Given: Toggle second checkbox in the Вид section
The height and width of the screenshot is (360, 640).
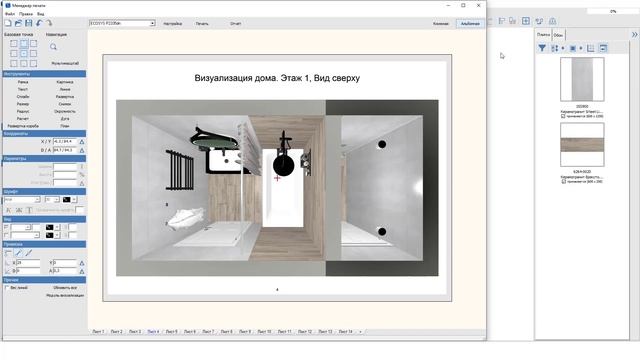Looking at the screenshot, I should click(x=6, y=235).
